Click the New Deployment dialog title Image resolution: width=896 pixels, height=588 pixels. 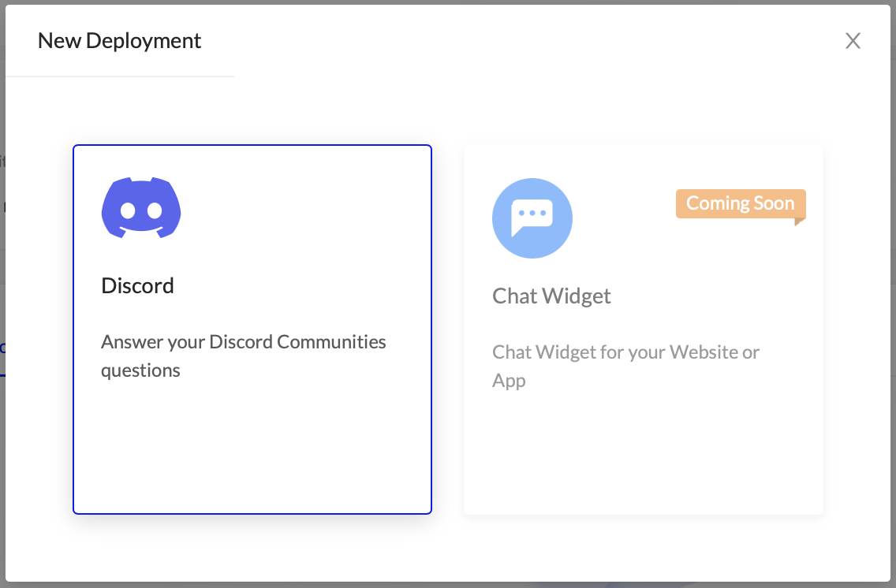[x=119, y=41]
